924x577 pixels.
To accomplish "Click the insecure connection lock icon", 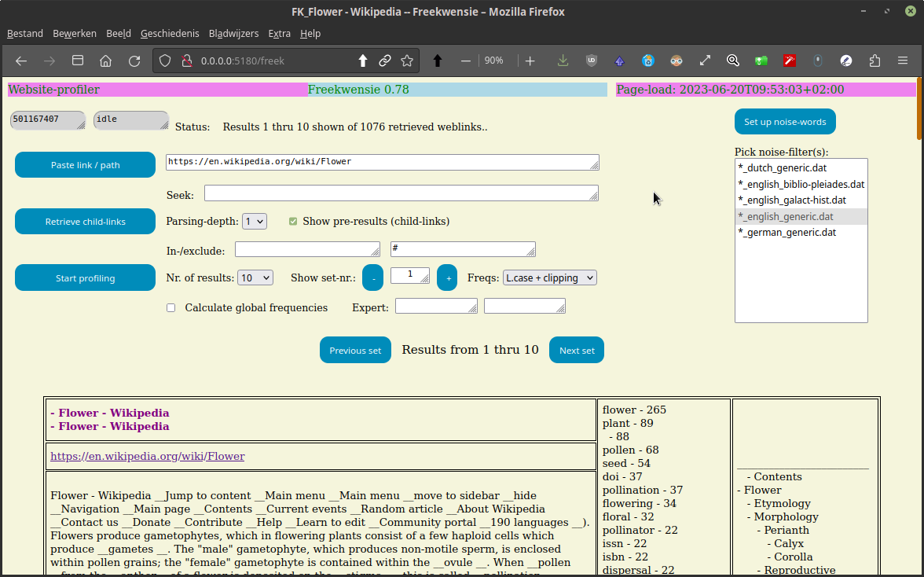I will click(x=187, y=61).
